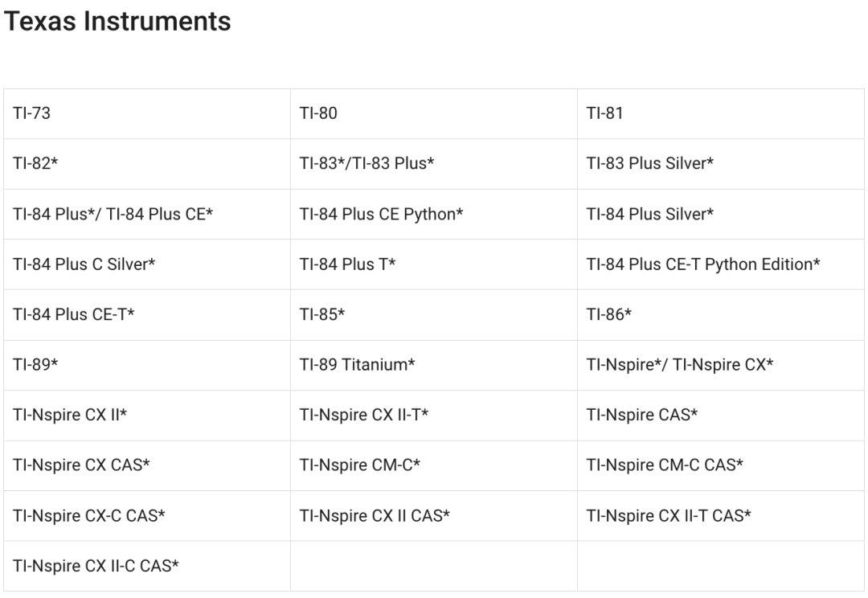The height and width of the screenshot is (598, 868).
Task: Click the TI-89* table cell
Action: 35,365
